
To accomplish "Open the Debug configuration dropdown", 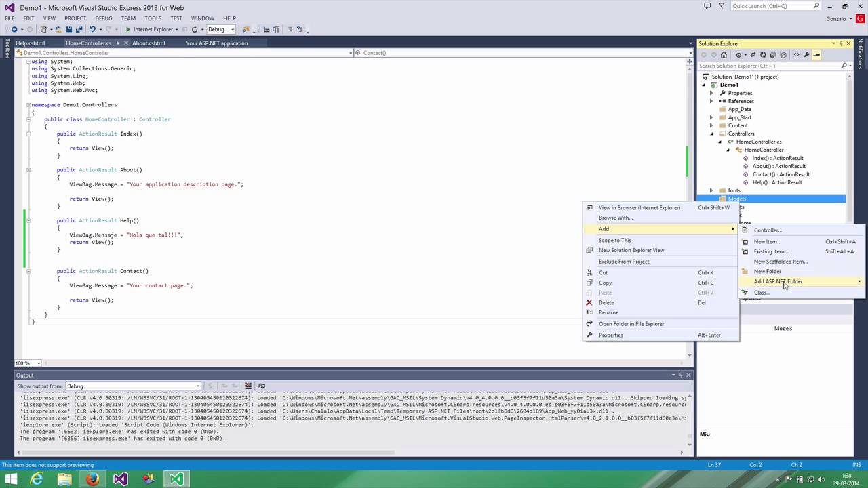I will pyautogui.click(x=232, y=29).
